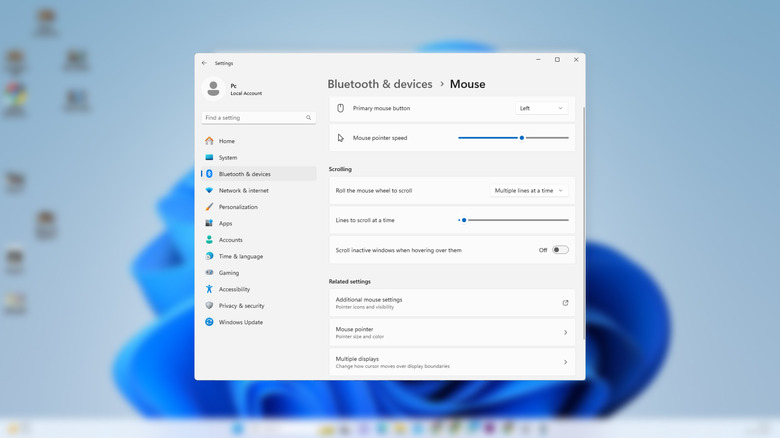Select the Gaming controller icon
Screen dimensions: 780x438
click(x=209, y=272)
